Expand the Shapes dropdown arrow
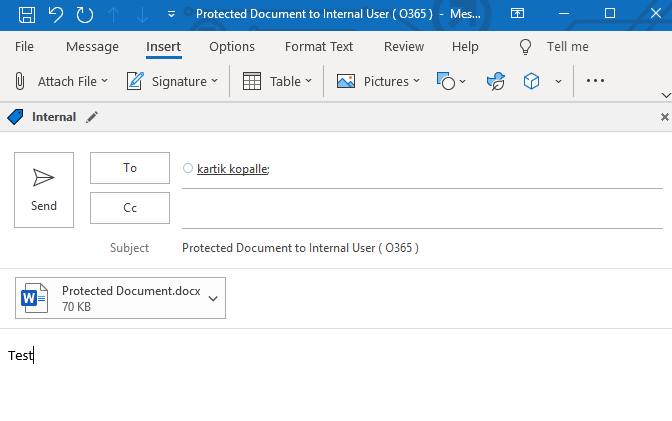Screen dimensions: 672x421 coord(462,81)
